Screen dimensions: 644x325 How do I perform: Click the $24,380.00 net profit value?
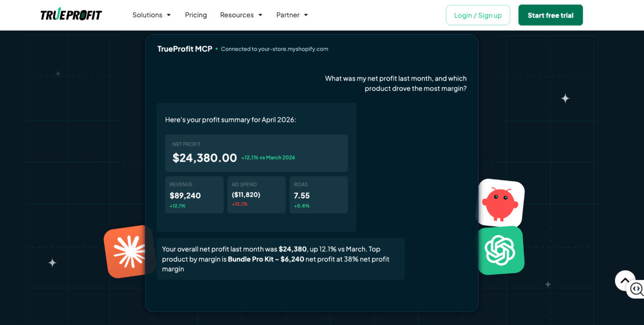point(204,157)
